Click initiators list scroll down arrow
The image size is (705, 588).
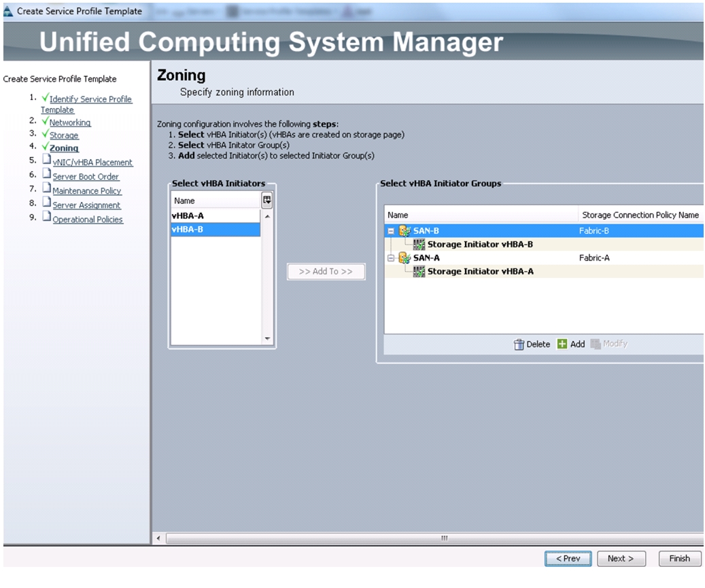[x=267, y=339]
